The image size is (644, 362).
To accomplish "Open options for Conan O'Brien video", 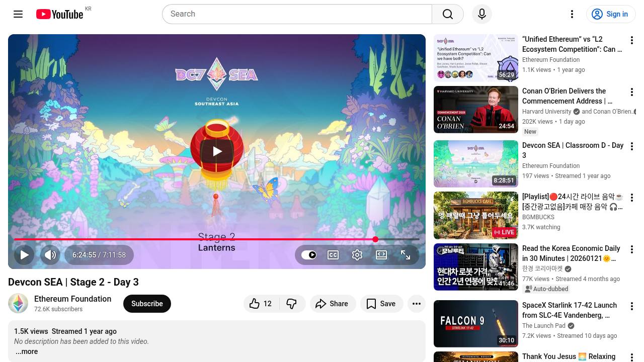I will tap(631, 92).
